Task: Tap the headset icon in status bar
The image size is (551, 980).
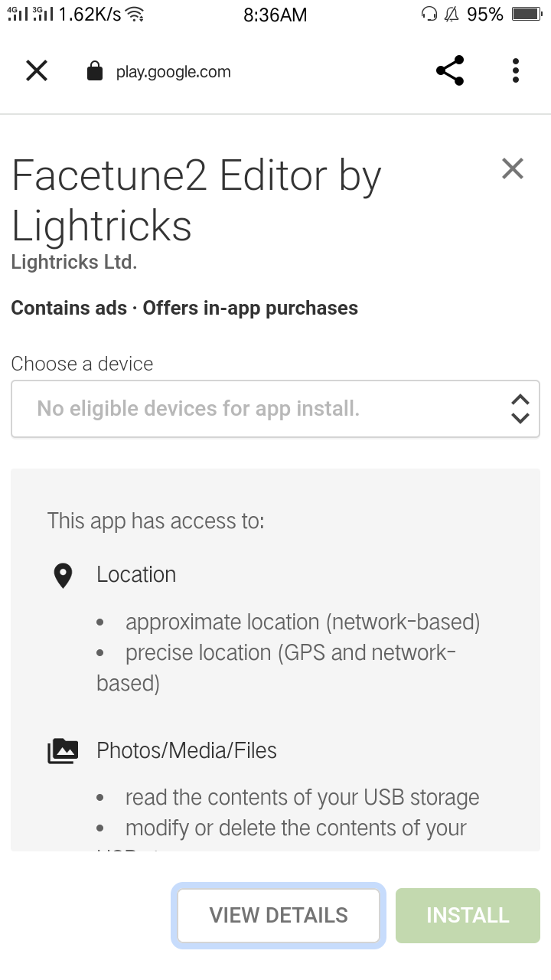Action: pyautogui.click(x=429, y=14)
